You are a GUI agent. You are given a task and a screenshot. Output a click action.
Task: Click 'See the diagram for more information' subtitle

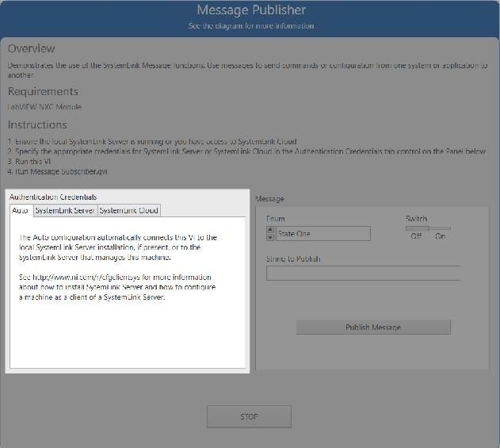point(250,25)
